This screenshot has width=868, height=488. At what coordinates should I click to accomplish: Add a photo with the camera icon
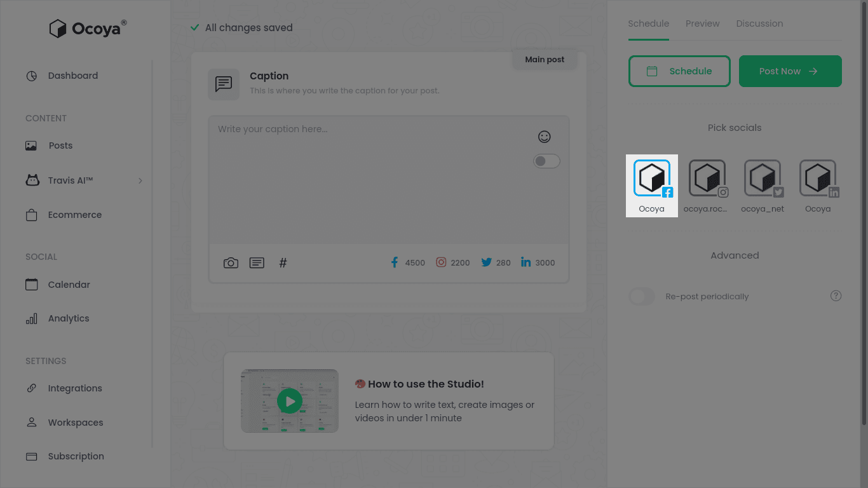tap(231, 262)
